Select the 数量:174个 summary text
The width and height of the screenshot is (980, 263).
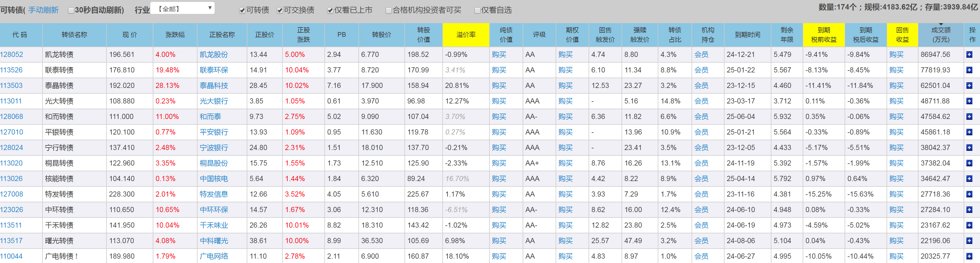coord(838,7)
